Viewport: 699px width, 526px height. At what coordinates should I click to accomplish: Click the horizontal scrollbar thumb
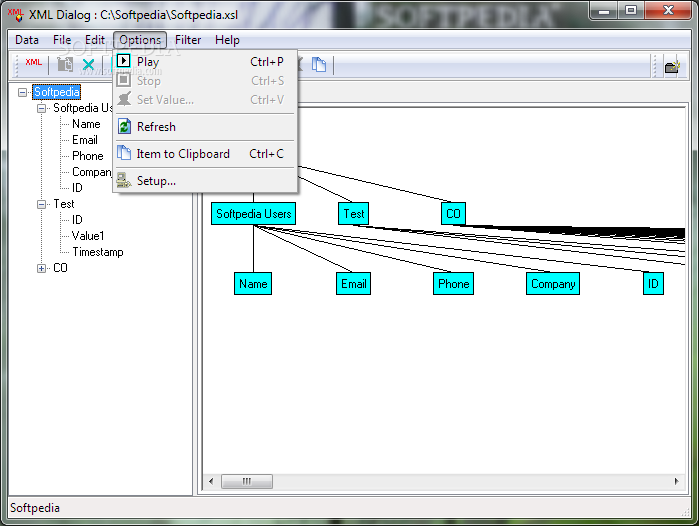point(247,481)
